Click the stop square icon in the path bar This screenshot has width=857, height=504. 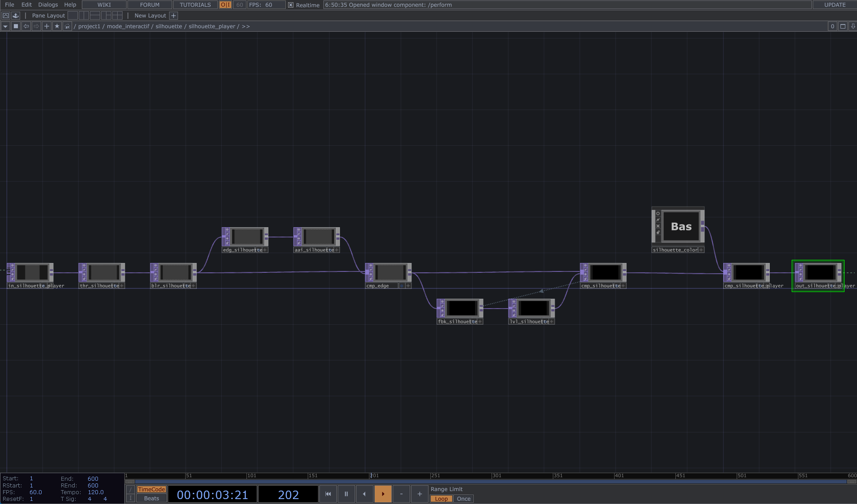tap(15, 26)
